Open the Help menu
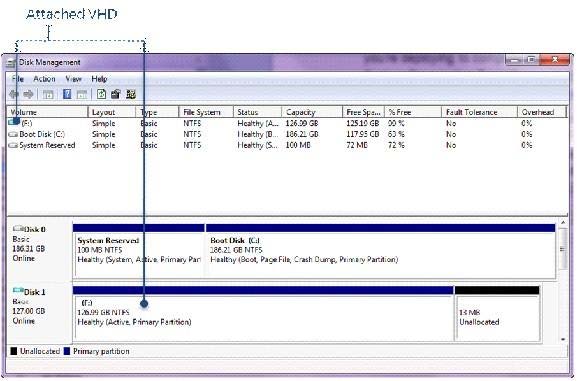The image size is (577, 381). click(99, 79)
